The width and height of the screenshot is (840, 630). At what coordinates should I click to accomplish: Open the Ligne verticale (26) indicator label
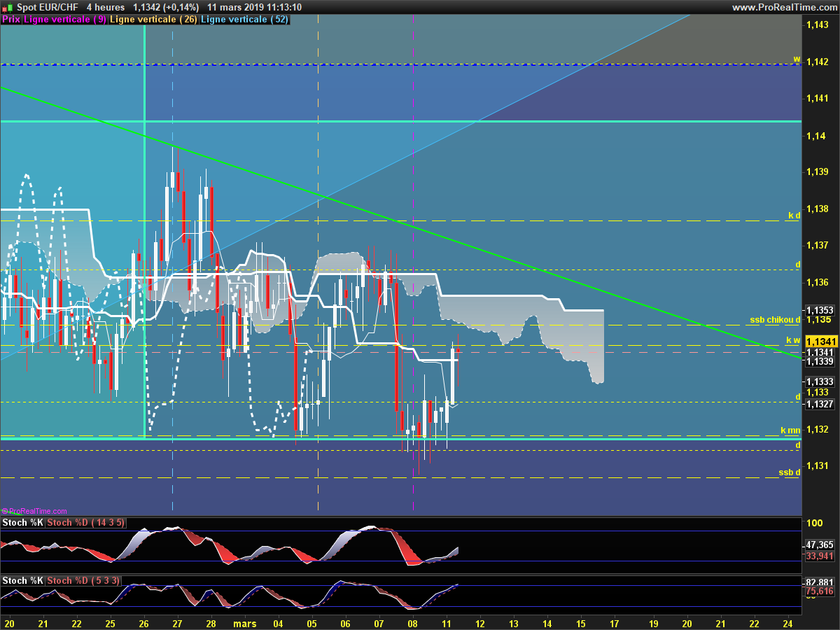click(153, 20)
